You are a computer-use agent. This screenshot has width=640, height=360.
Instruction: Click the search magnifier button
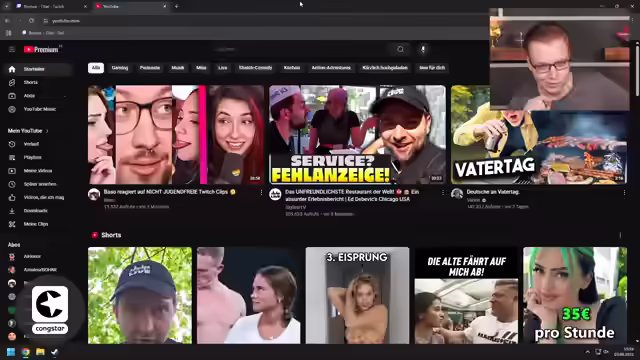400,49
